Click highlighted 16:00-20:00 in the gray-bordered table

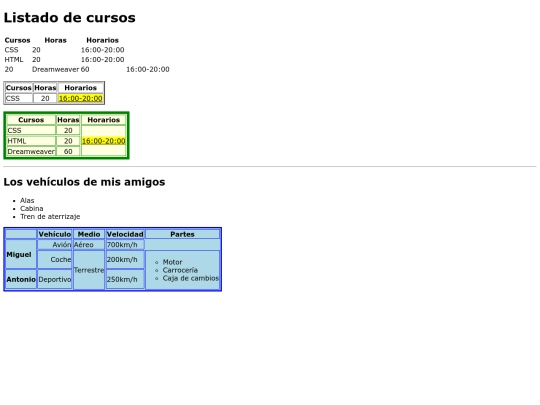click(81, 98)
